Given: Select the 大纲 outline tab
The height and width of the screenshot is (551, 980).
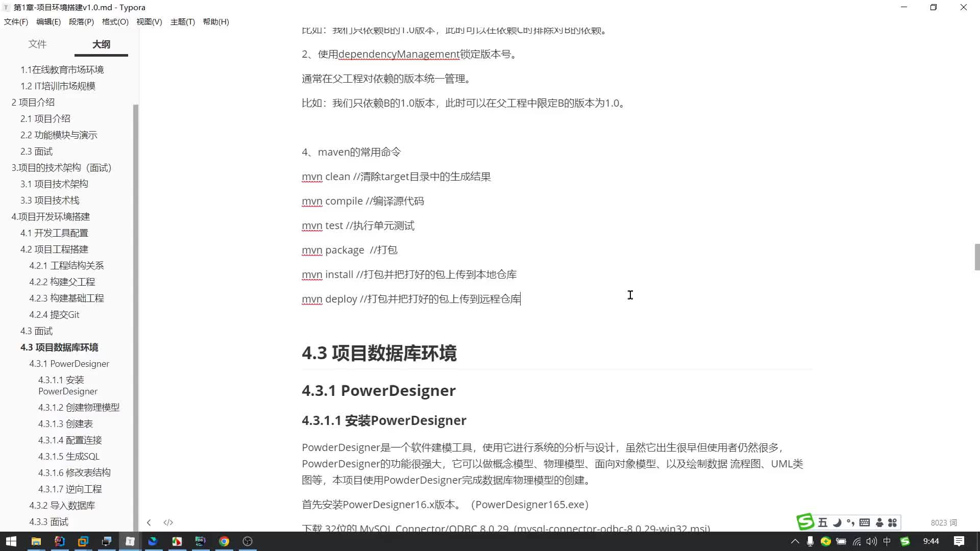Looking at the screenshot, I should pyautogui.click(x=101, y=44).
